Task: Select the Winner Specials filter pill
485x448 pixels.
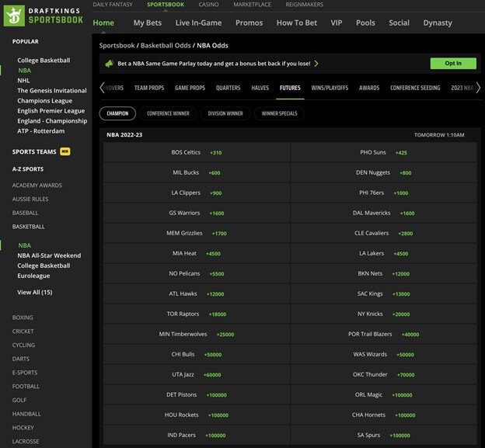Action: point(279,113)
